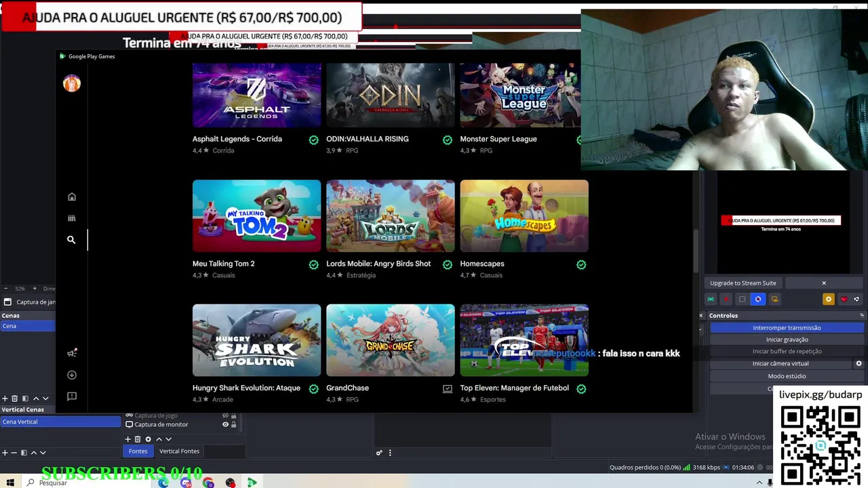Select the Captura de jogo source row
Image resolution: width=868 pixels, height=488 pixels.
181,415
